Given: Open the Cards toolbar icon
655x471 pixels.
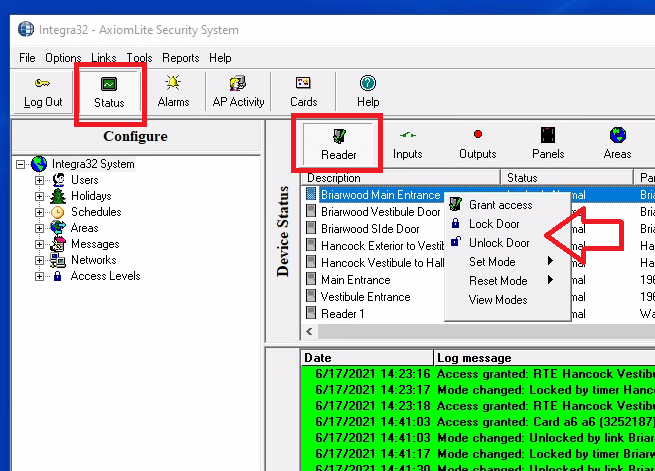Looking at the screenshot, I should (x=303, y=83).
